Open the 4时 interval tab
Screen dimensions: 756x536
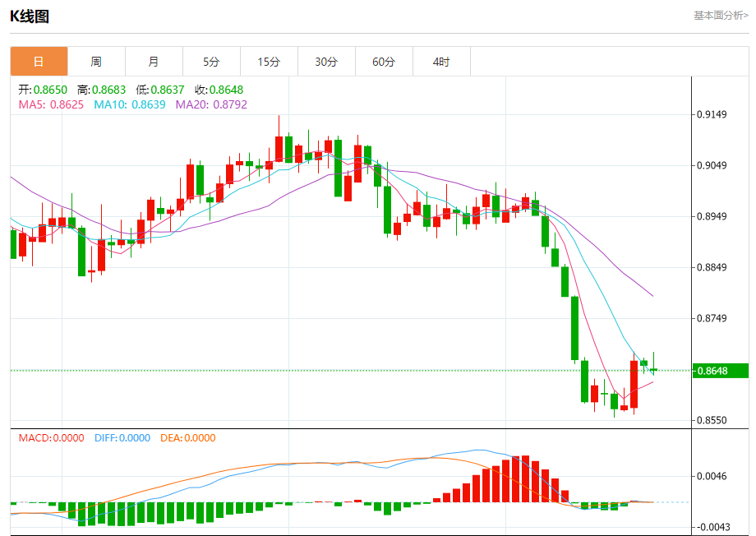tap(441, 62)
